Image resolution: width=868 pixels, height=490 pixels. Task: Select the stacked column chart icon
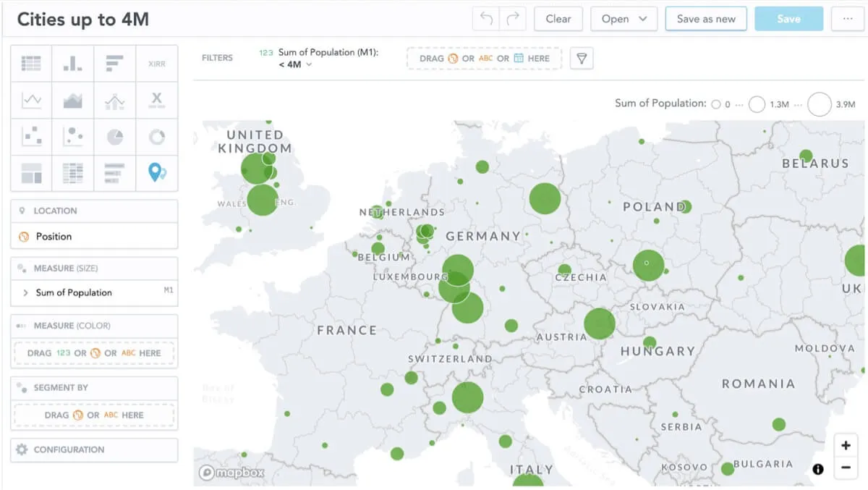(72, 63)
